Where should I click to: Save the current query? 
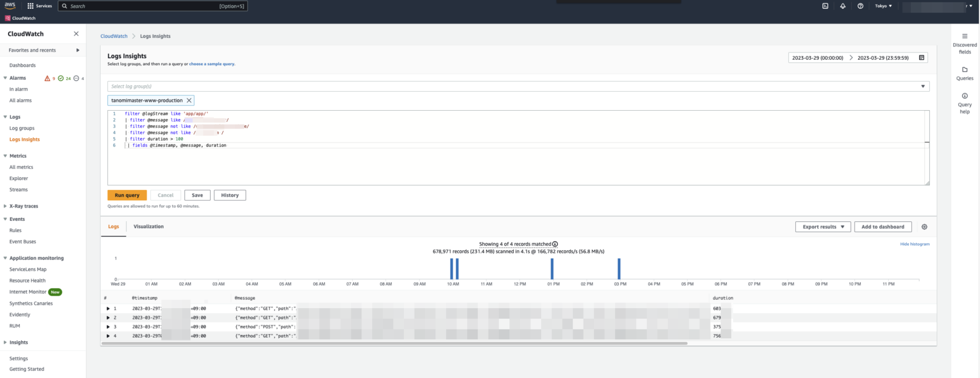[x=198, y=195]
